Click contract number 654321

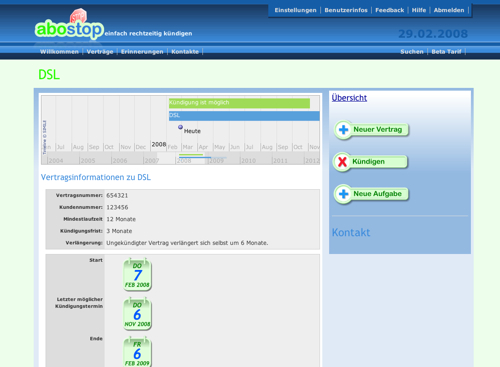click(117, 195)
